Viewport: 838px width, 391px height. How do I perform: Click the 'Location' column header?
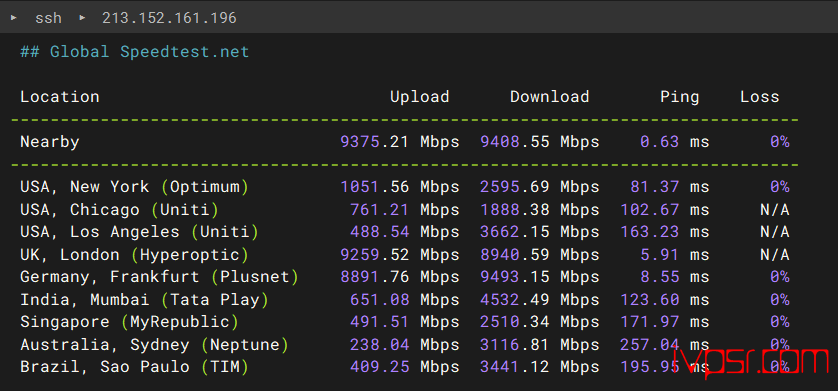click(x=60, y=97)
